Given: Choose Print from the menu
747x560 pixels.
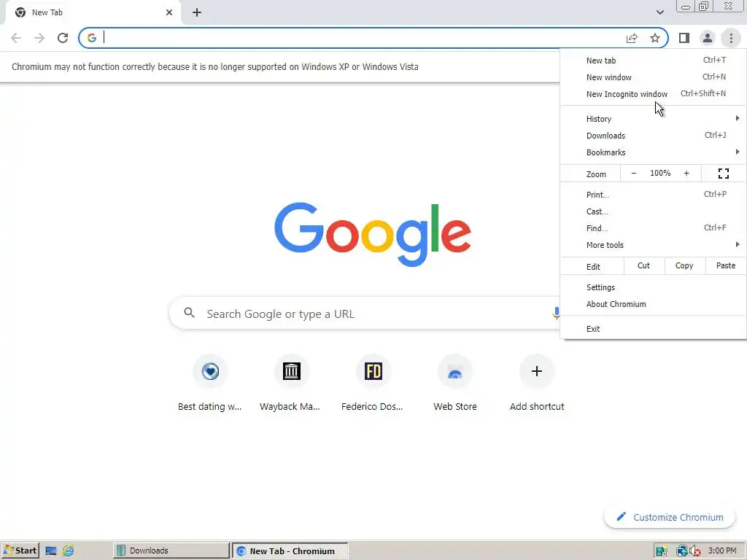Looking at the screenshot, I should [x=653, y=194].
